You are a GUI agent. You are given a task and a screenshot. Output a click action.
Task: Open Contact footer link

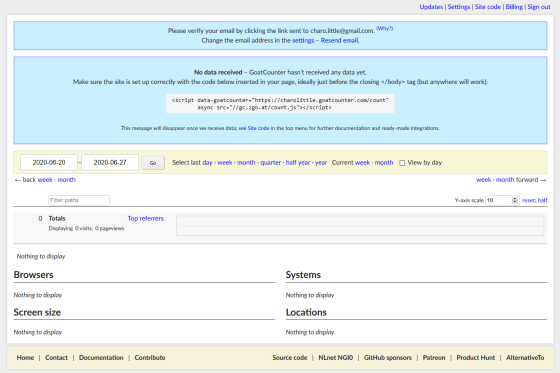click(56, 358)
